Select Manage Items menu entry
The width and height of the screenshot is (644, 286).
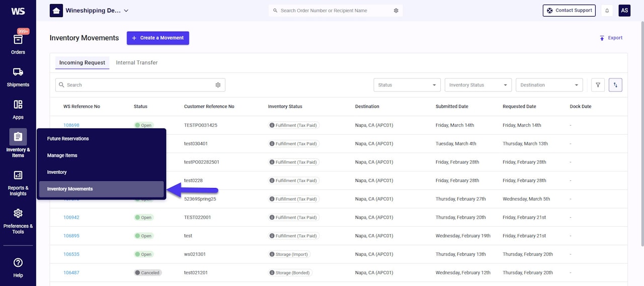62,155
